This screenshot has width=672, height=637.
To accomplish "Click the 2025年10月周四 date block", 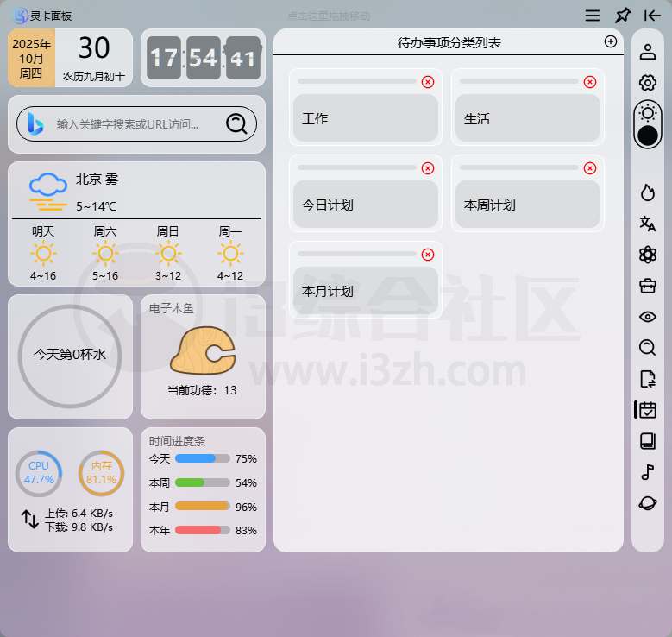I will point(31,58).
